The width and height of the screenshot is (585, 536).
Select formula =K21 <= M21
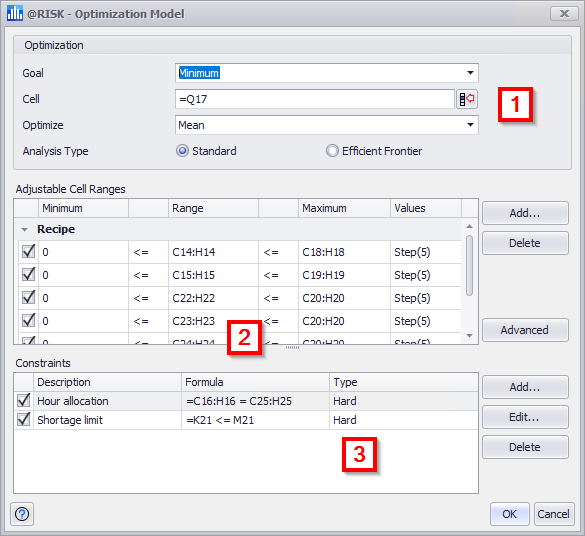point(255,420)
